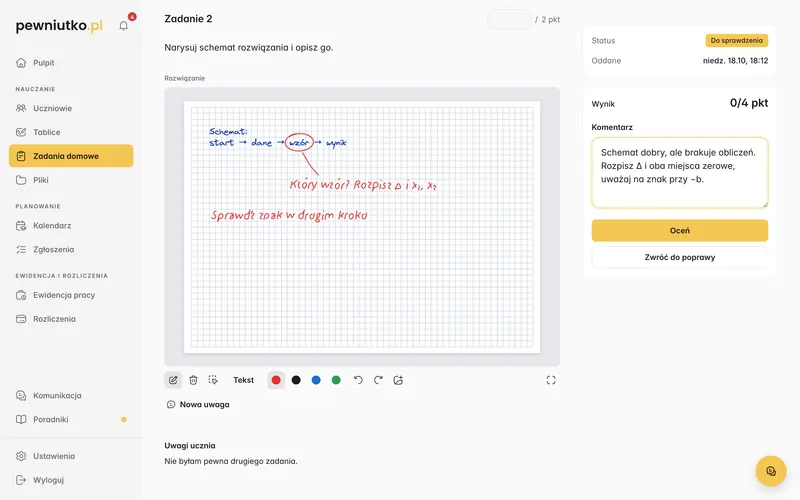The image size is (800, 500).
Task: Click the Pulpit home icon
Action: pyautogui.click(x=21, y=63)
